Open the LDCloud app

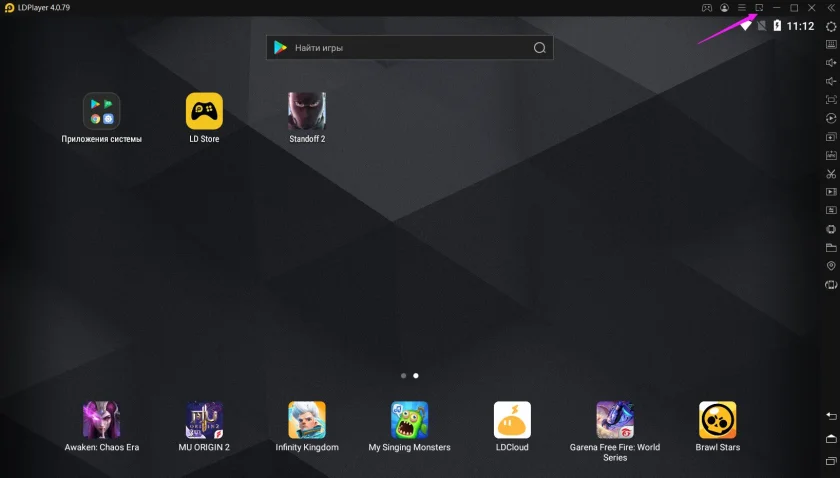click(x=512, y=427)
